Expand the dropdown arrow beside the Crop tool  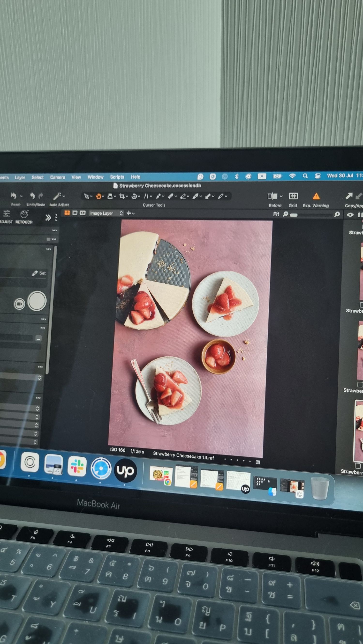[127, 197]
